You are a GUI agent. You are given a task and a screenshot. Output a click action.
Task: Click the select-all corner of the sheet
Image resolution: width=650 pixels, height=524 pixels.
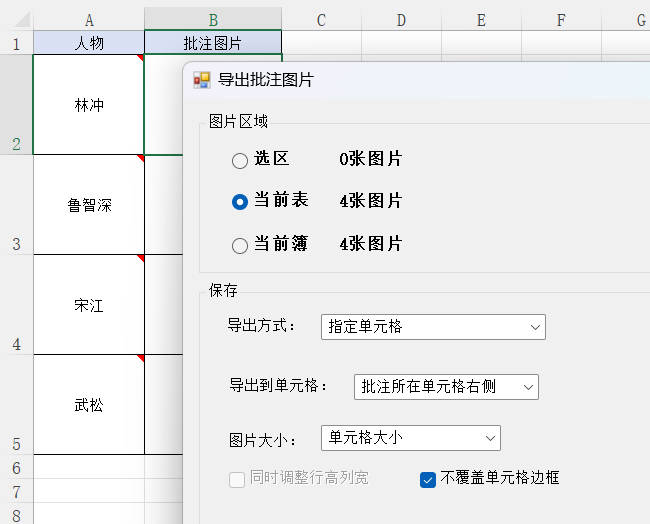coord(16,20)
